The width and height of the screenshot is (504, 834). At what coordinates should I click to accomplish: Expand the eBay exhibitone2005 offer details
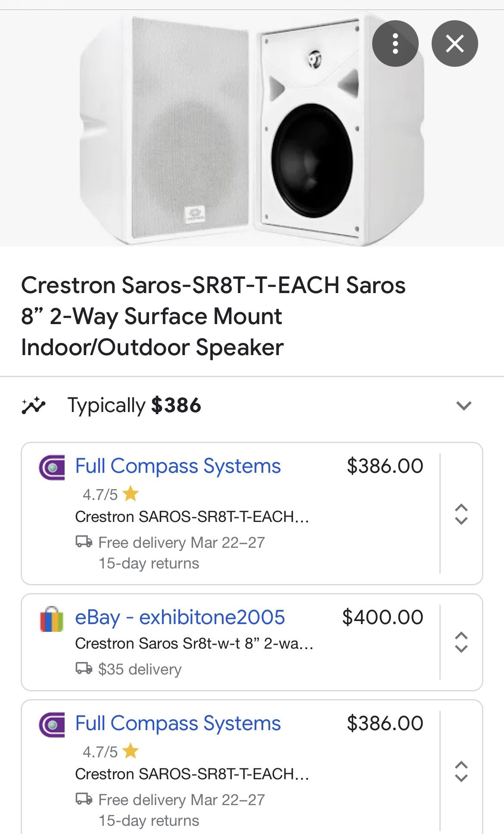point(461,642)
